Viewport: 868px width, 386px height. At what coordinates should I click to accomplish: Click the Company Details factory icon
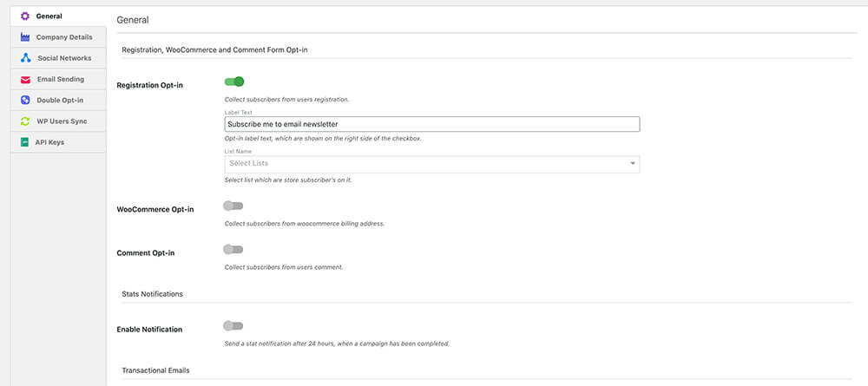click(x=25, y=37)
